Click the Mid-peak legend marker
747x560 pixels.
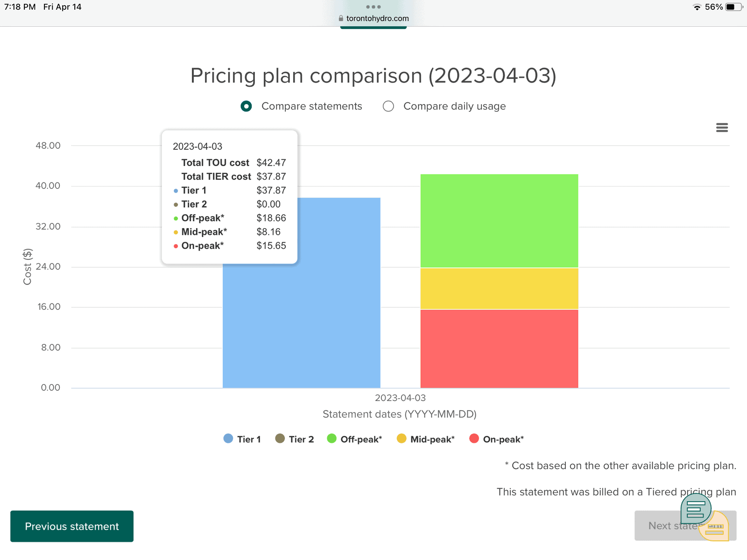(x=402, y=439)
